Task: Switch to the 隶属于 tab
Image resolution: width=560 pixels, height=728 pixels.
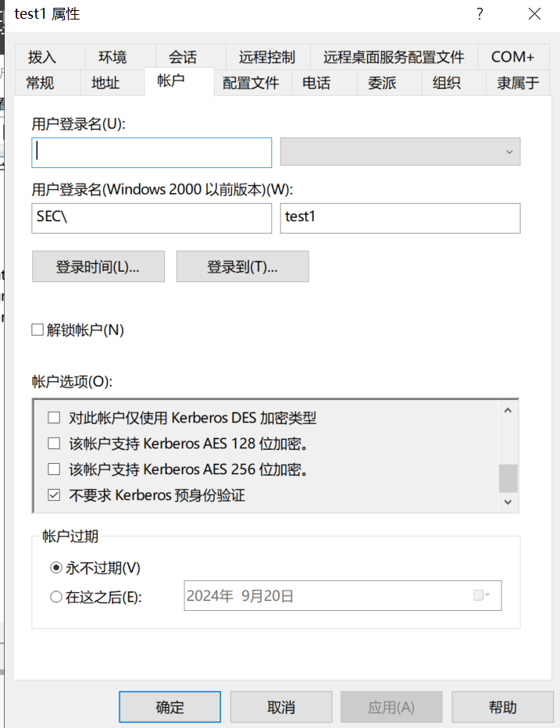Action: coord(518,83)
